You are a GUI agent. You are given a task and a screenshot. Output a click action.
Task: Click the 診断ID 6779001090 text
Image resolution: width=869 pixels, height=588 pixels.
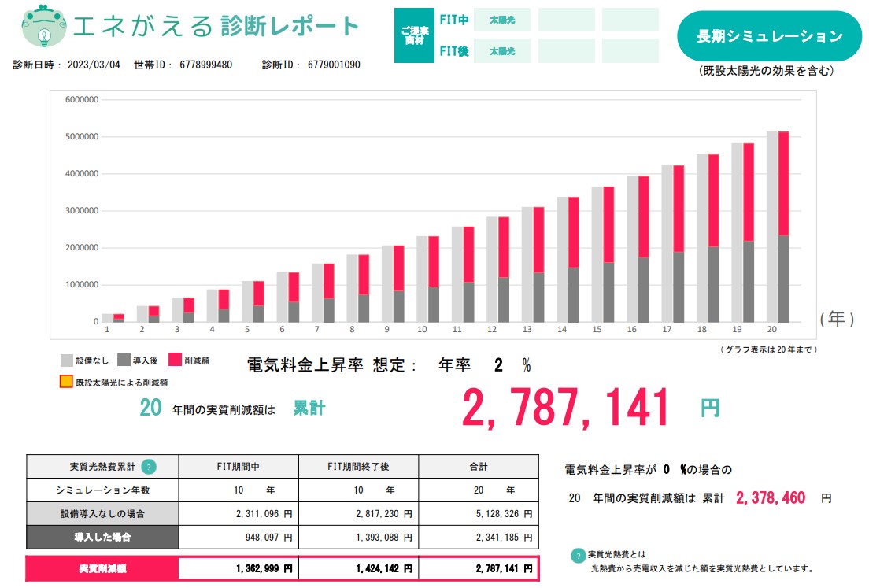tap(311, 65)
